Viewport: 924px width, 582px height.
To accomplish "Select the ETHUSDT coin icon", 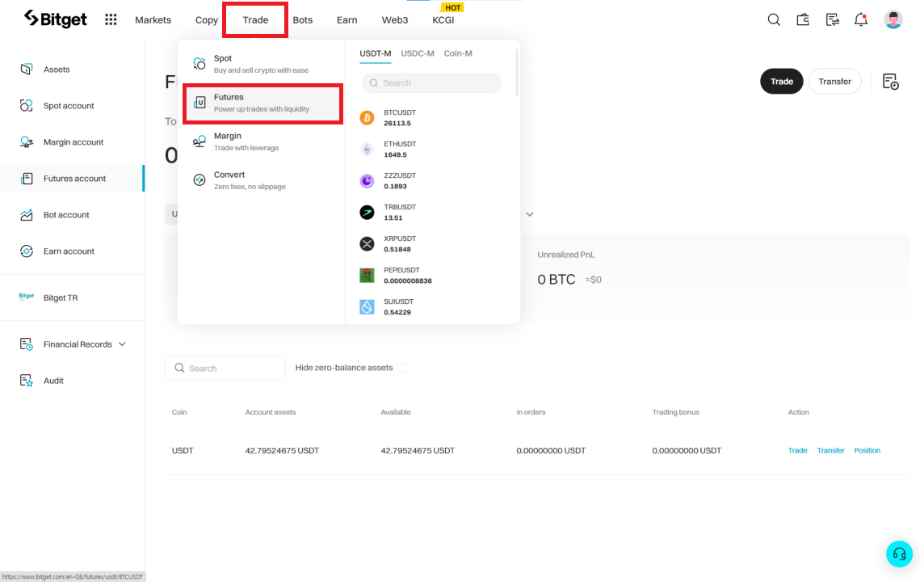I will 367,150.
